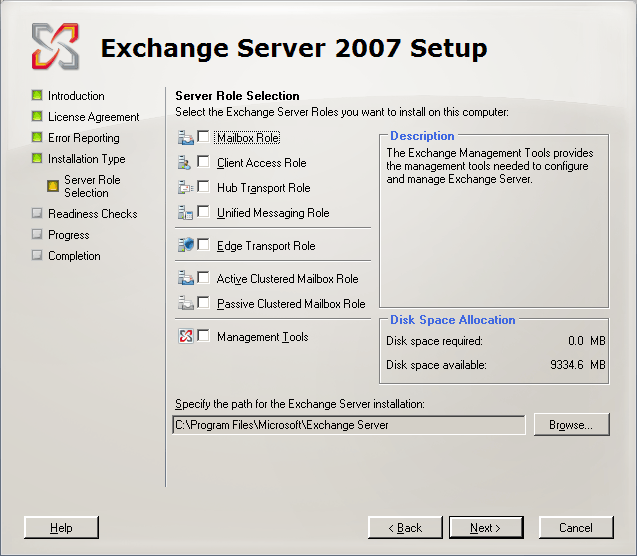Select the Completion step label

(x=74, y=256)
